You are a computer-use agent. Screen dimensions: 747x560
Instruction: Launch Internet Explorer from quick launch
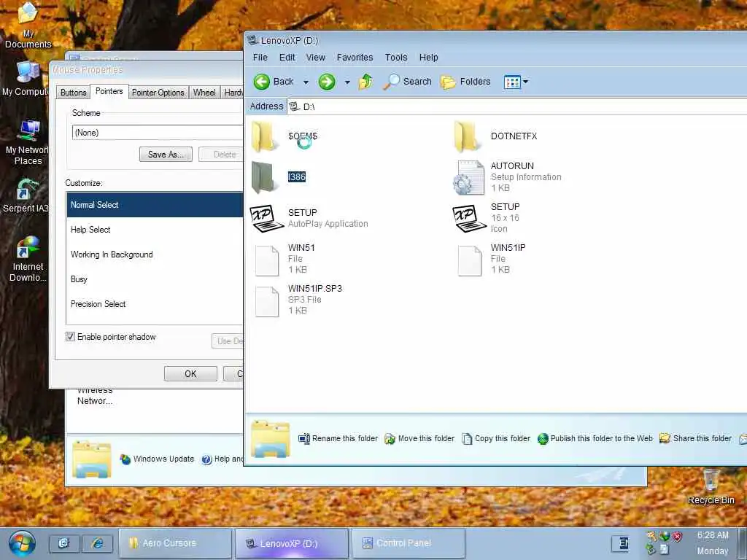tap(98, 543)
